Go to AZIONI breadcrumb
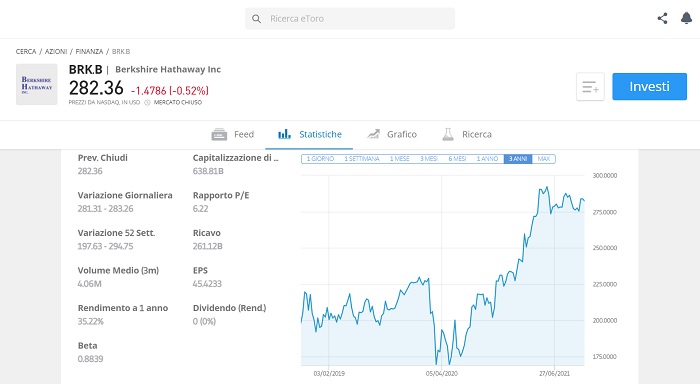700x384 pixels. pyautogui.click(x=56, y=52)
